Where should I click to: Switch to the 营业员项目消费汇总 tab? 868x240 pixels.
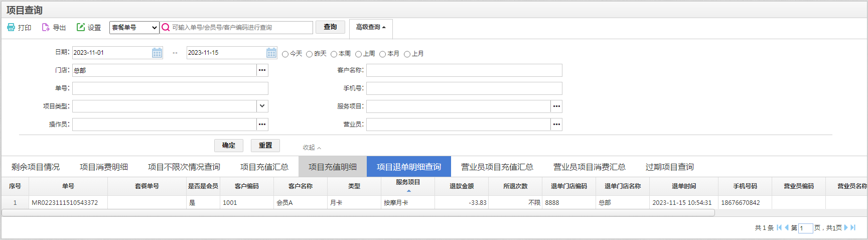tap(590, 167)
